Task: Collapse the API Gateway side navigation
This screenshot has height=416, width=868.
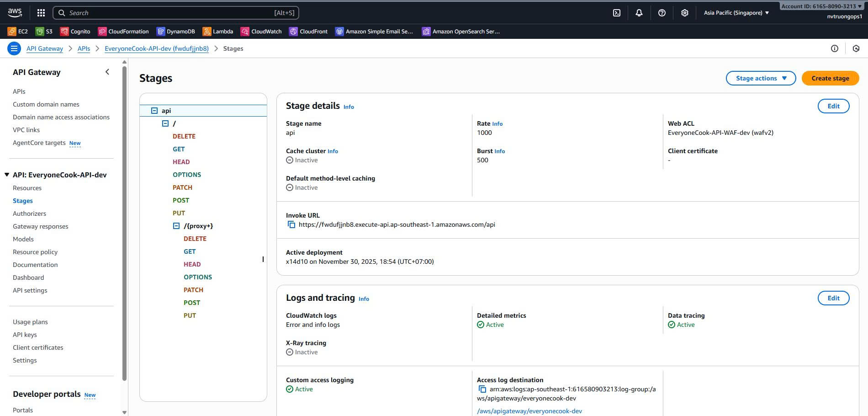Action: point(107,72)
